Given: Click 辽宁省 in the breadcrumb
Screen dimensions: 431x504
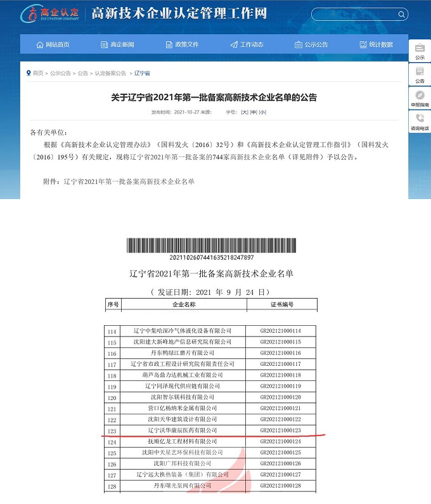Looking at the screenshot, I should click(142, 74).
